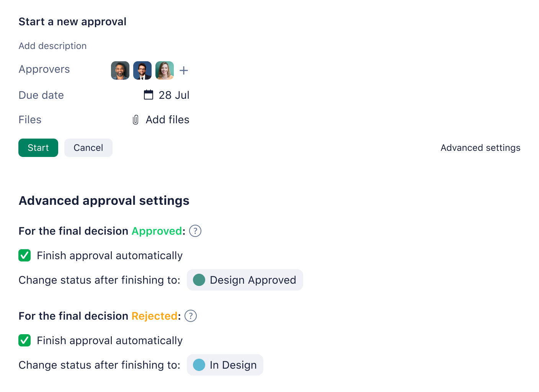Image resolution: width=539 pixels, height=392 pixels.
Task: Click the teal dot on Design Approved status
Action: coord(199,280)
